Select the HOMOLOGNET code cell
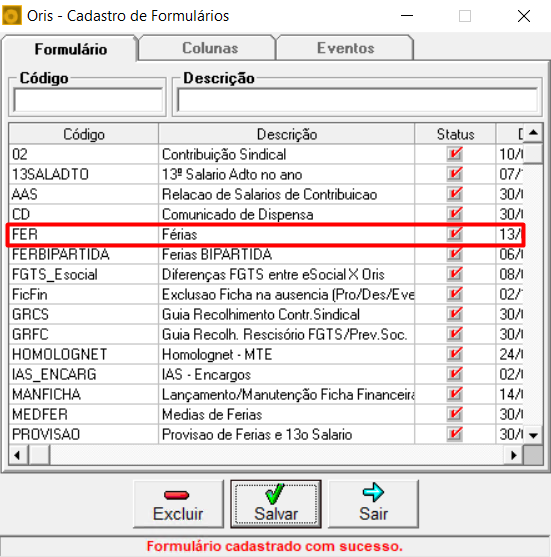Screen dimensions: 551x557 (84, 354)
